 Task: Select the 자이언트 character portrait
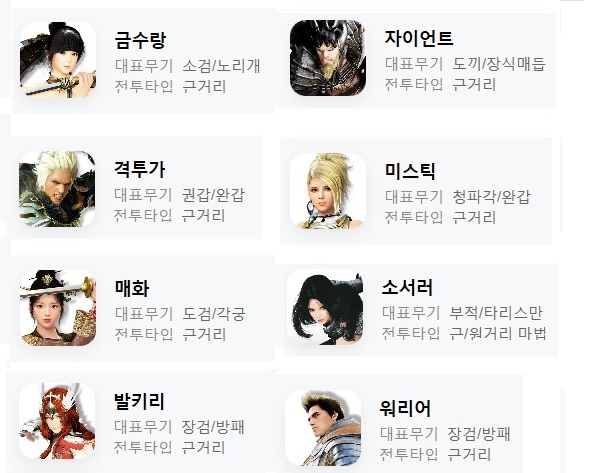(x=328, y=58)
